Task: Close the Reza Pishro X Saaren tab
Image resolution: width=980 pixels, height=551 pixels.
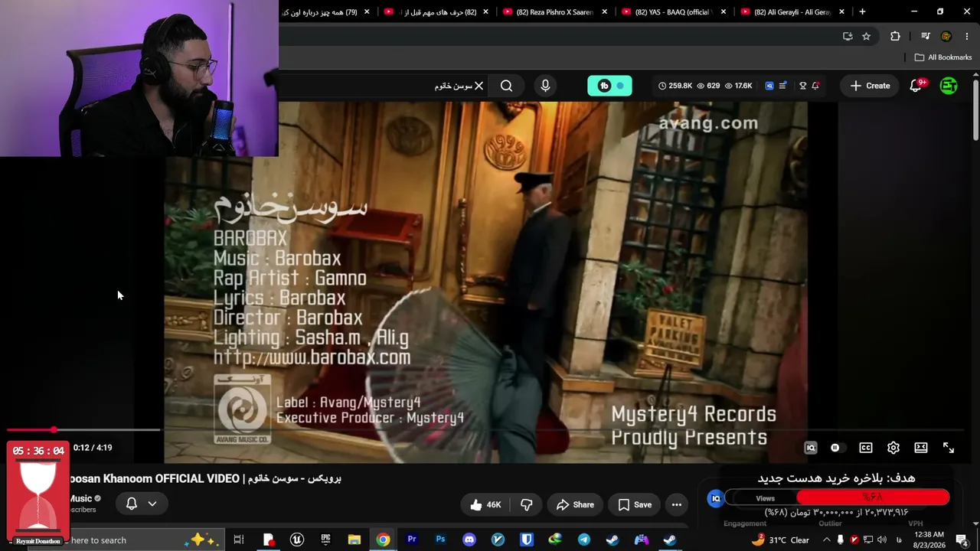Action: pos(605,12)
